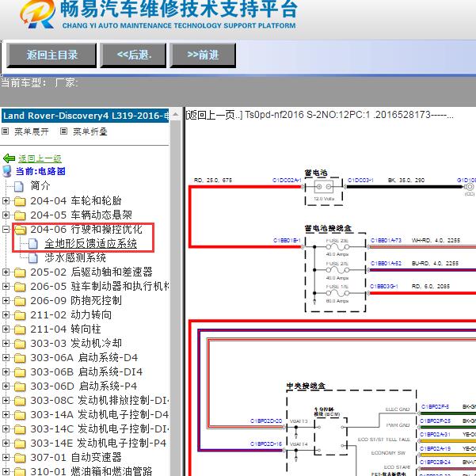
Task: Click the 211-04 转向柱 folder icon
Action: (20, 329)
